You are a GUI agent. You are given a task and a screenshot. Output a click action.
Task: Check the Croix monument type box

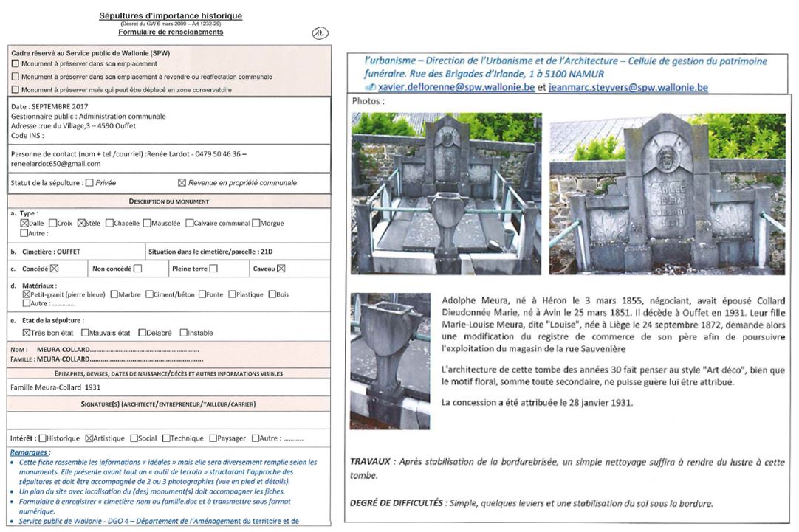(x=53, y=223)
